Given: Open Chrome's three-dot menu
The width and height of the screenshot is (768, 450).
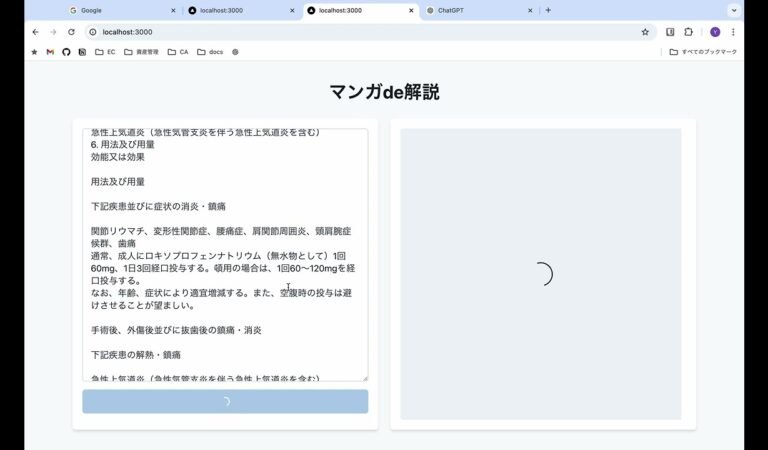Looking at the screenshot, I should (733, 32).
